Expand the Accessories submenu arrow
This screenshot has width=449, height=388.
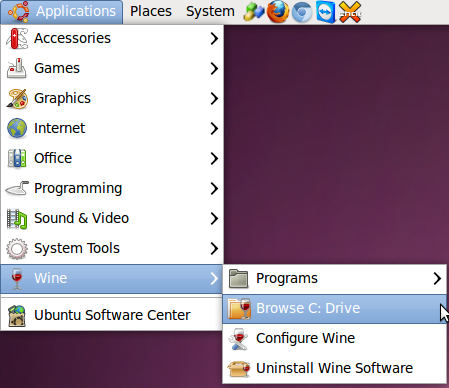(x=214, y=38)
